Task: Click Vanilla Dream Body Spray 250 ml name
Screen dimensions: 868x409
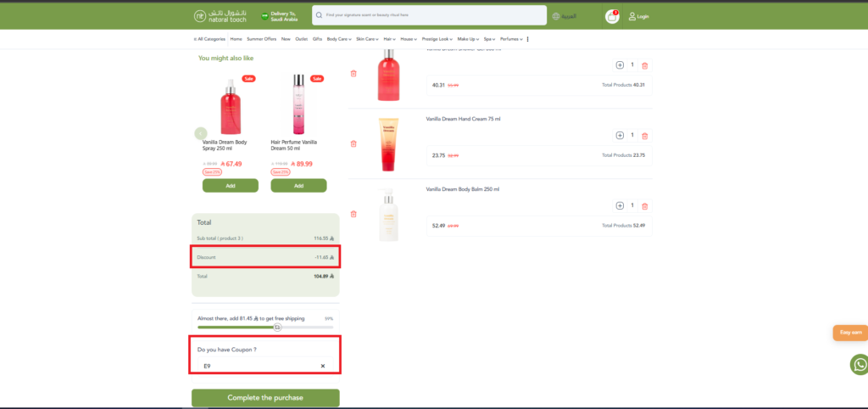Action: 225,145
